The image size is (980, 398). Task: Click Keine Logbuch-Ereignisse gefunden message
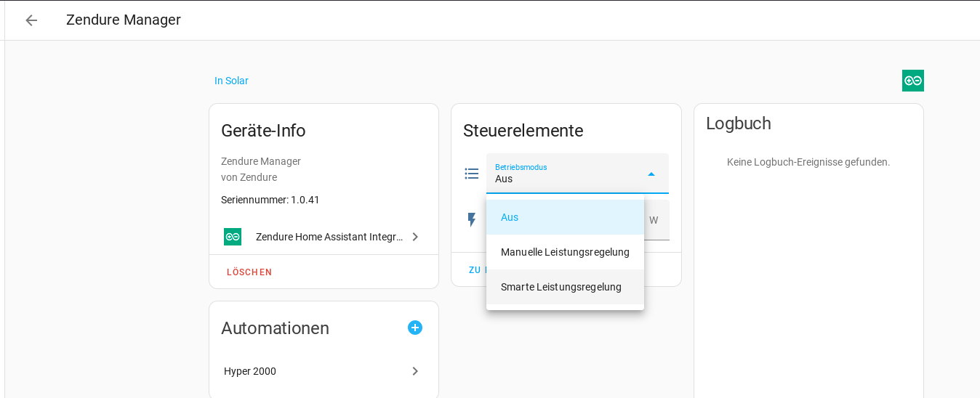[808, 162]
